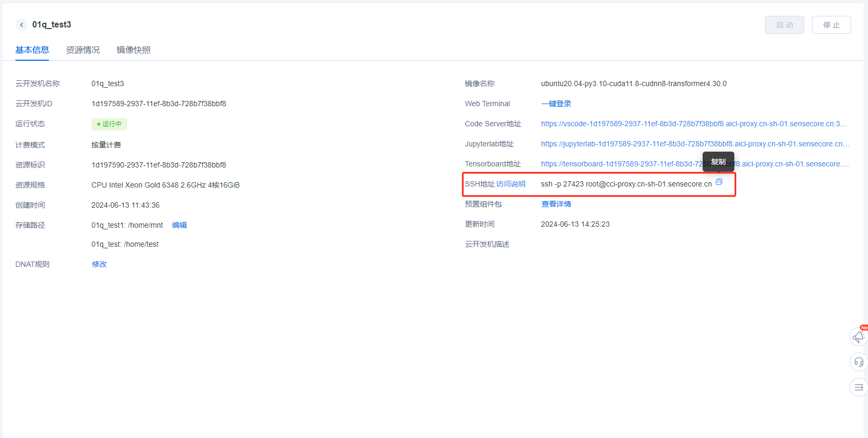
Task: Copy the SSH address with the copy icon
Action: tap(719, 182)
